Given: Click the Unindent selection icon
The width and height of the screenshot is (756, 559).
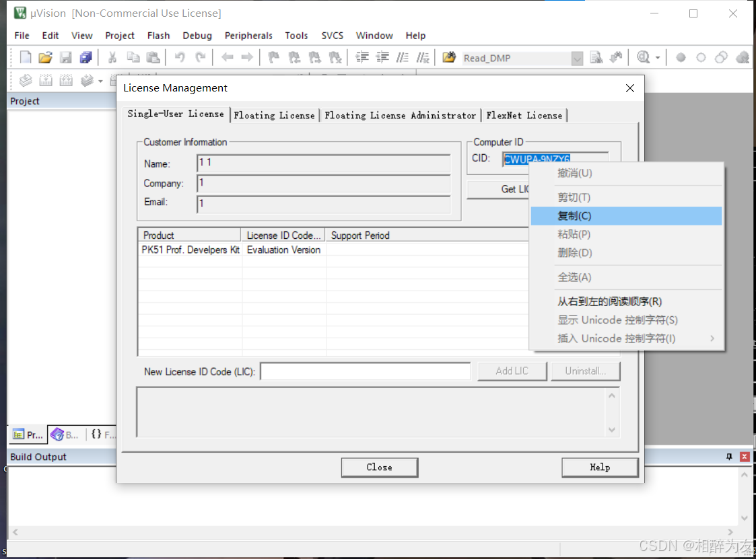Looking at the screenshot, I should 382,58.
